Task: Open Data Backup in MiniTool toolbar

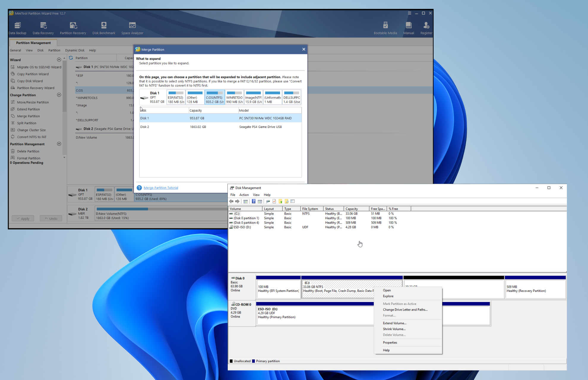Action: [x=18, y=28]
